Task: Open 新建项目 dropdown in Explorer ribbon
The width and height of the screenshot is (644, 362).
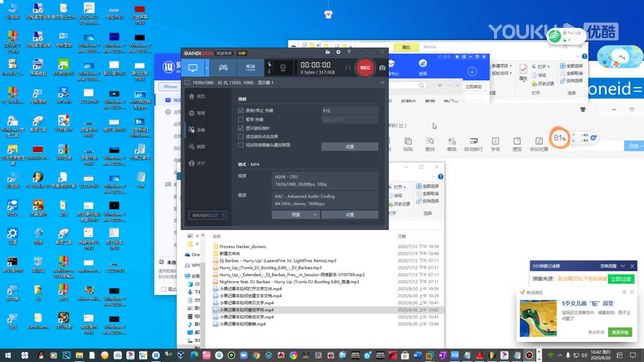Action: click(x=502, y=66)
